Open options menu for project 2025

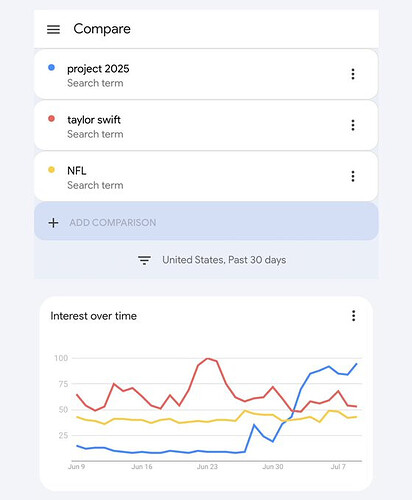353,74
